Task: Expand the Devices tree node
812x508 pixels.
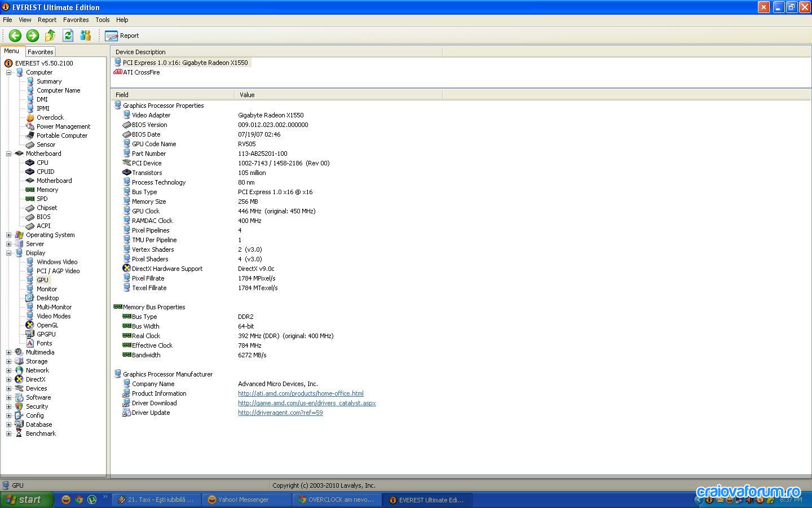Action: pos(8,388)
